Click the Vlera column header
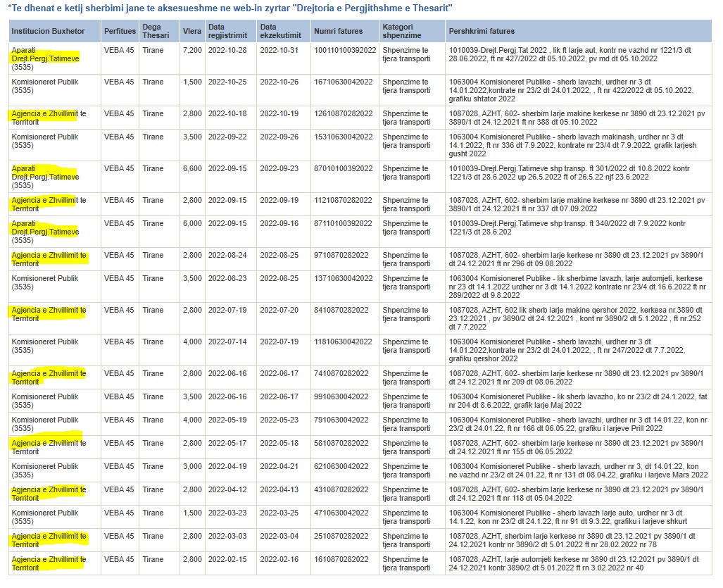Screen dimensions: 723x588 click(x=191, y=32)
